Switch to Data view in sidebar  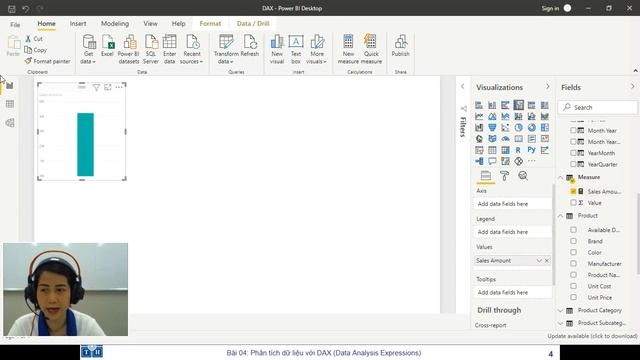pyautogui.click(x=10, y=104)
